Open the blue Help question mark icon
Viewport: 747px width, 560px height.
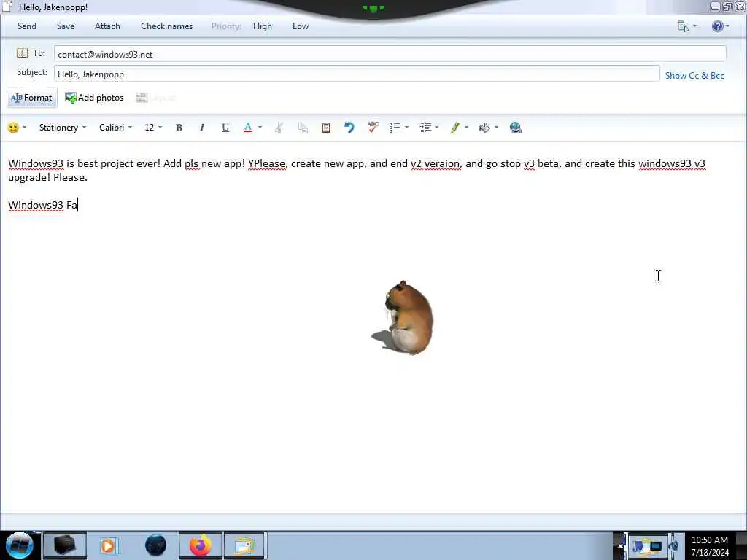(718, 26)
